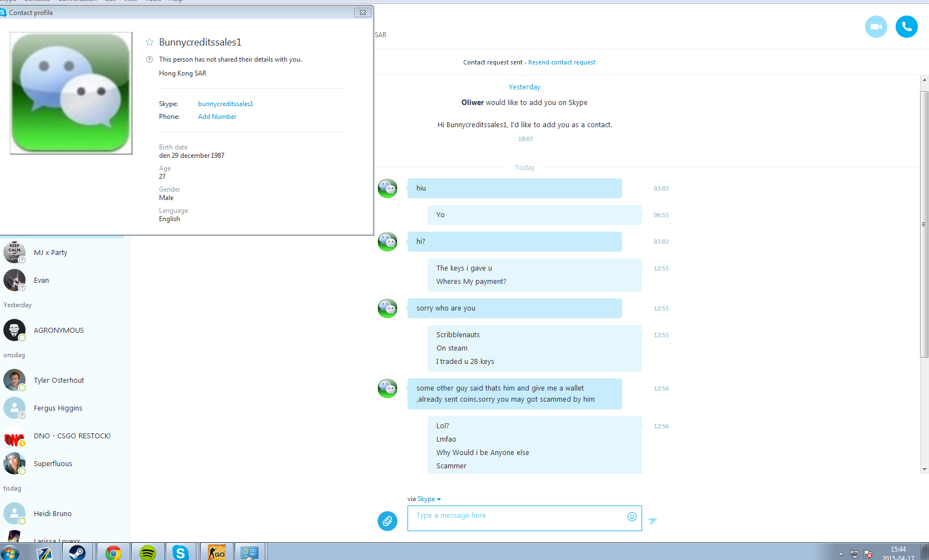This screenshot has width=929, height=560.
Task: Start a voice call with the phone button
Action: (906, 27)
